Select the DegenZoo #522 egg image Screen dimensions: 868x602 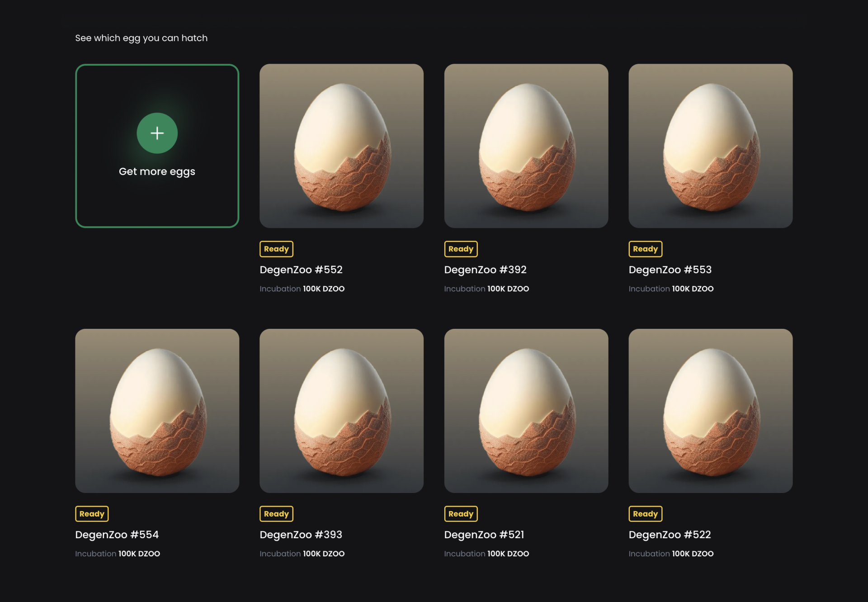711,411
